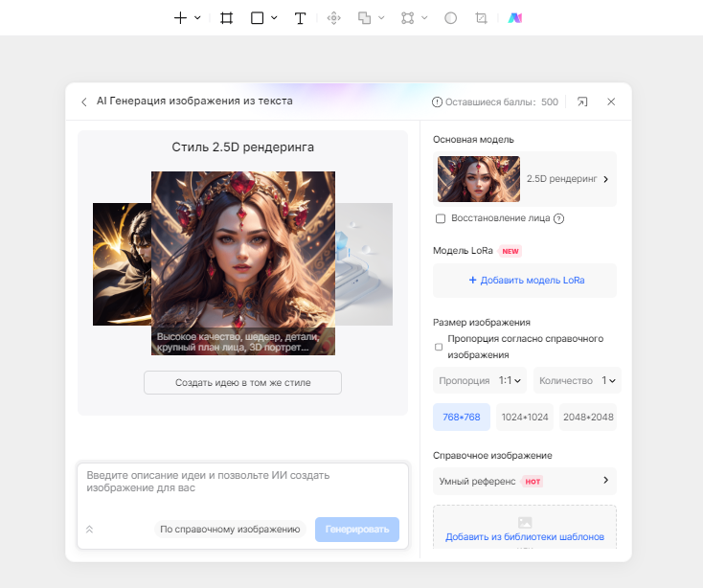Click Add LoRa model button
The width and height of the screenshot is (703, 588).
[525, 280]
